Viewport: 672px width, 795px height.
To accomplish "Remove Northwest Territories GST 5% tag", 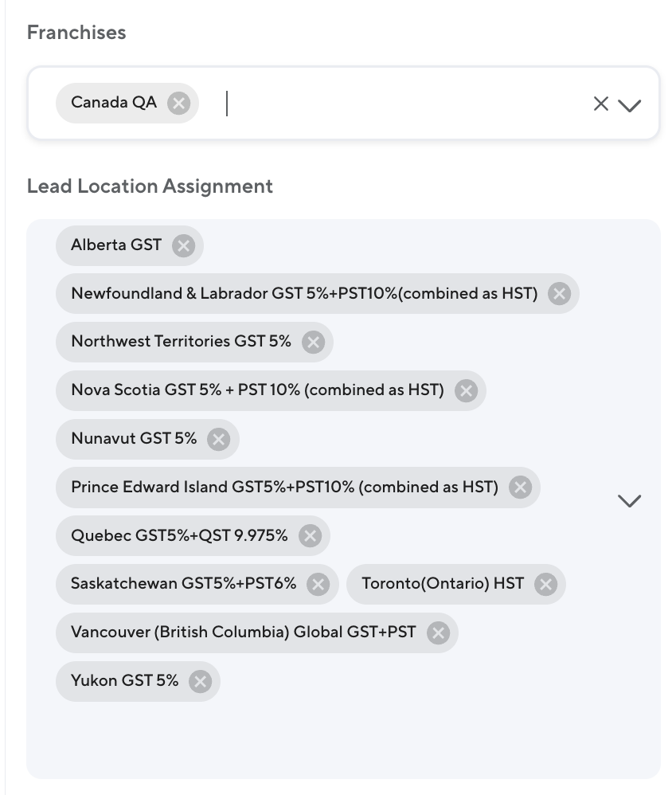I will click(314, 343).
